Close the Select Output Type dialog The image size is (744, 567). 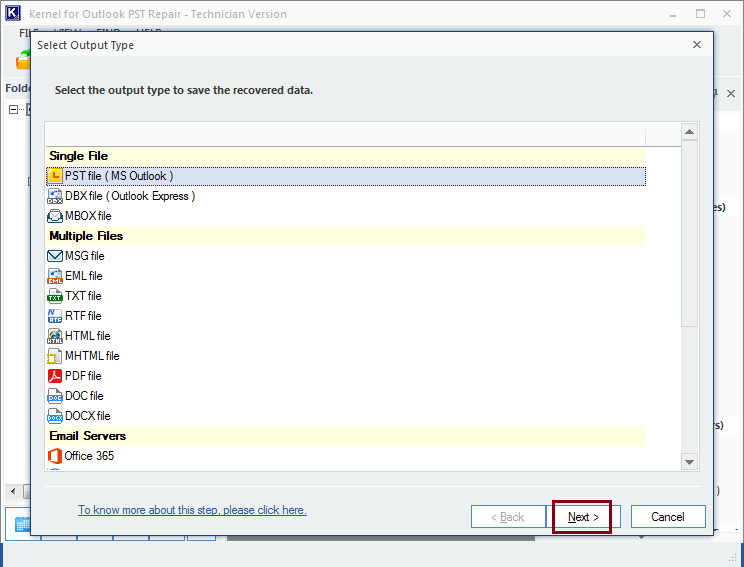click(x=697, y=45)
